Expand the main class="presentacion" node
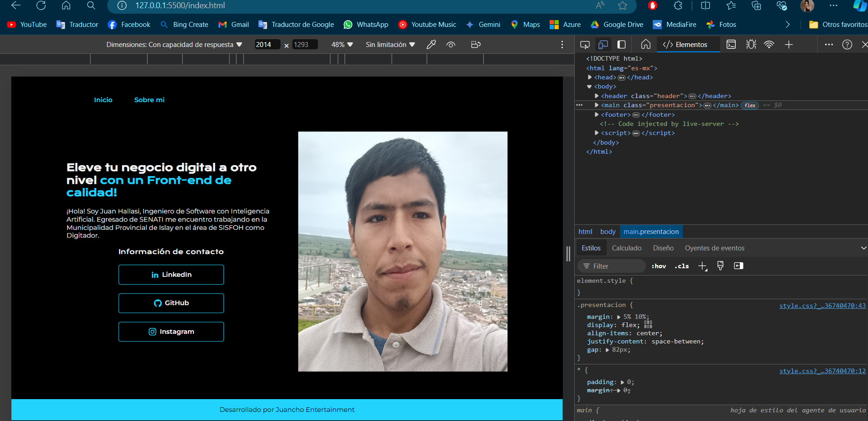The height and width of the screenshot is (421, 868). point(597,105)
